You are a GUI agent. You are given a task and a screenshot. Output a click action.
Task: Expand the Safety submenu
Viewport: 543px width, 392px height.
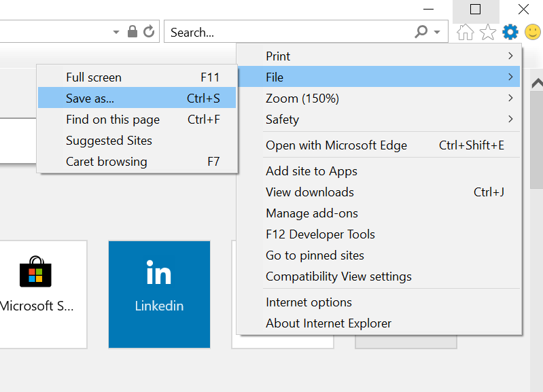pos(379,120)
